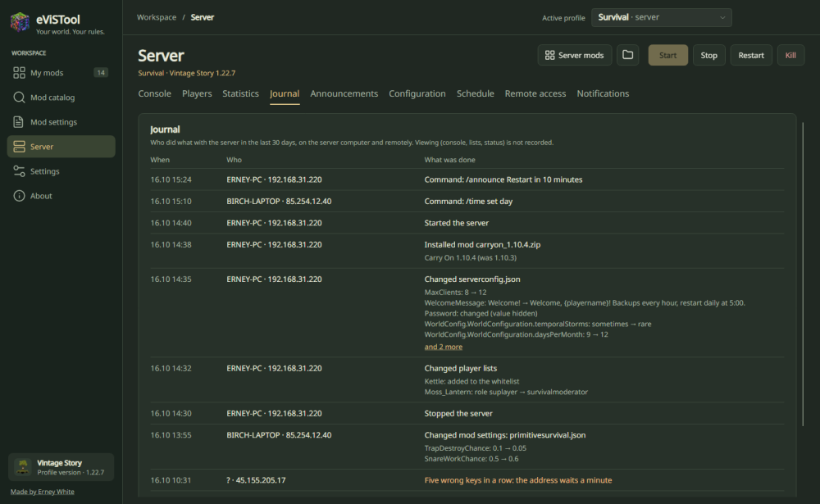Click the Workspace breadcrumb link

pyautogui.click(x=157, y=17)
